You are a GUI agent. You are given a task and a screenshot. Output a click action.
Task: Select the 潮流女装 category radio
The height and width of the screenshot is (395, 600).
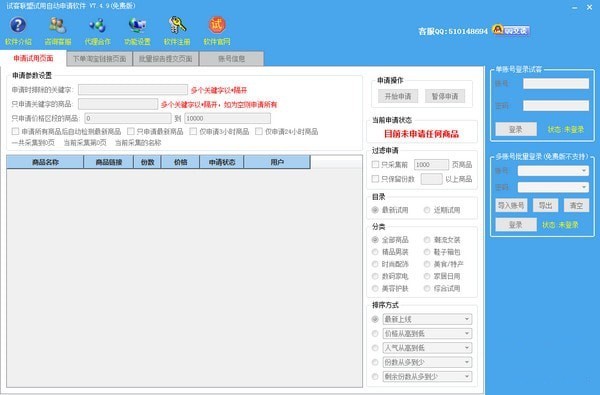(427, 240)
